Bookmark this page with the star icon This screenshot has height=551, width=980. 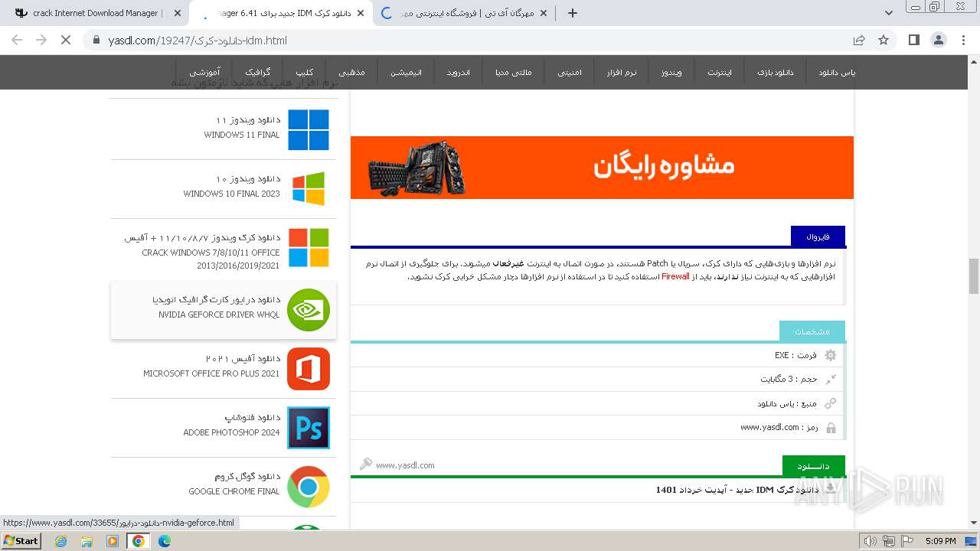click(x=884, y=40)
